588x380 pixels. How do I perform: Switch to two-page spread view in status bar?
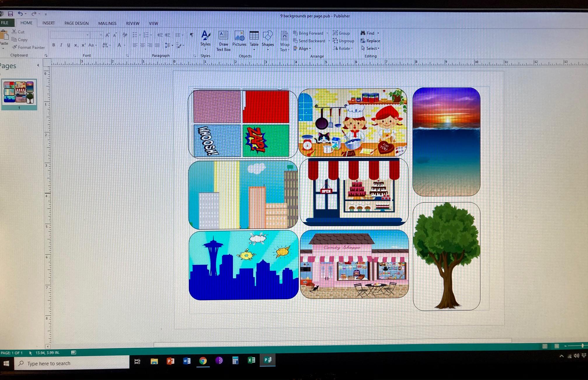pos(557,346)
